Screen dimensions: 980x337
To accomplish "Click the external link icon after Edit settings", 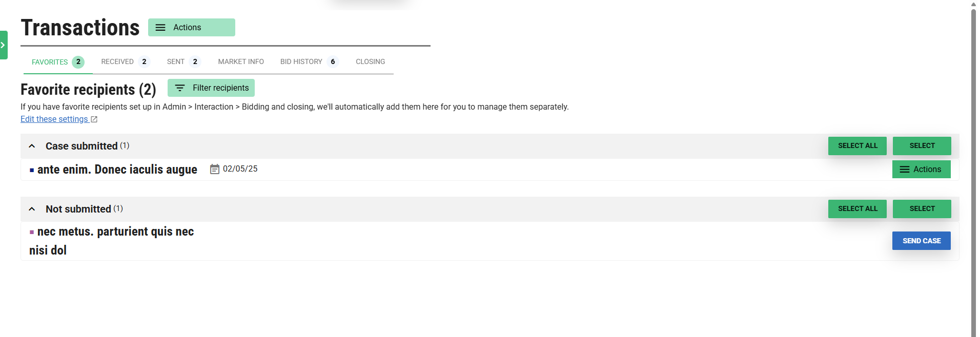I will pyautogui.click(x=94, y=119).
